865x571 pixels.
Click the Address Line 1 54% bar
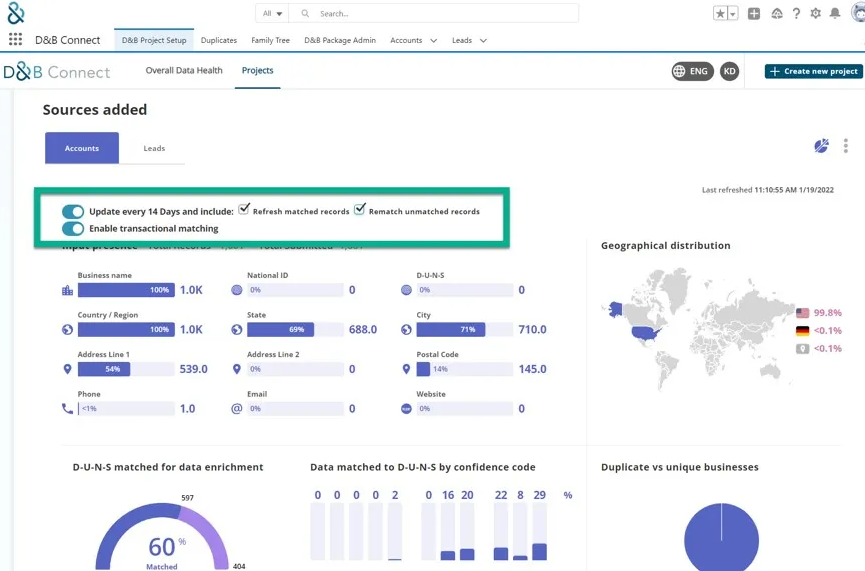[126, 369]
